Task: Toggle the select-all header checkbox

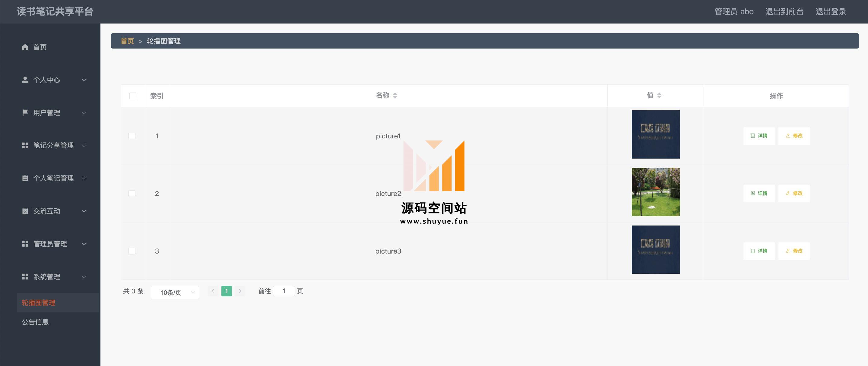Action: pyautogui.click(x=133, y=96)
